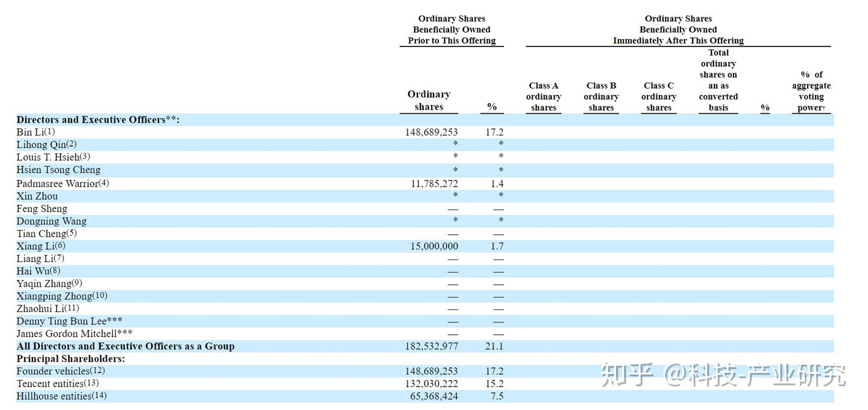
Task: Select the Xin Zhou row name
Action: (37, 196)
